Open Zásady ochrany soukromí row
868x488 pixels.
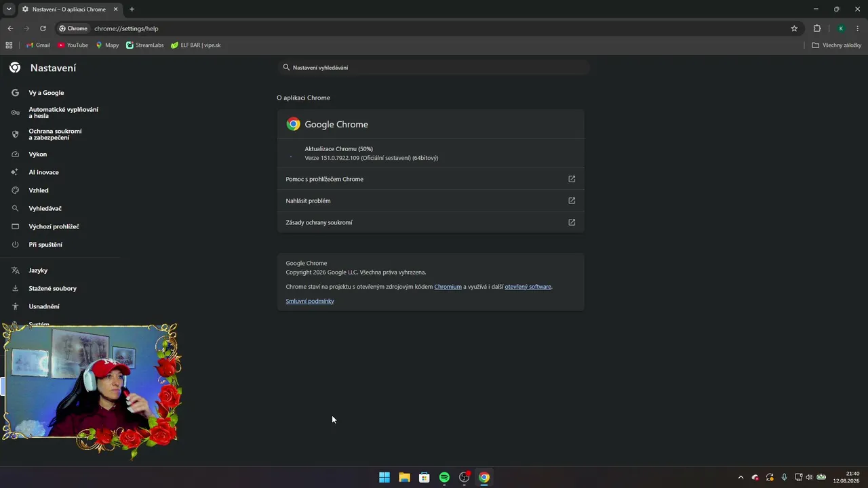click(x=431, y=222)
